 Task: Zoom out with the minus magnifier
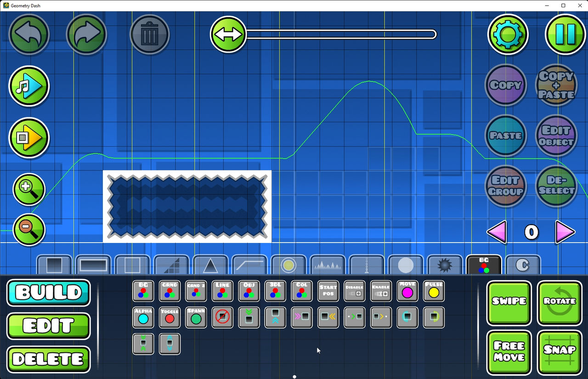[x=29, y=229]
